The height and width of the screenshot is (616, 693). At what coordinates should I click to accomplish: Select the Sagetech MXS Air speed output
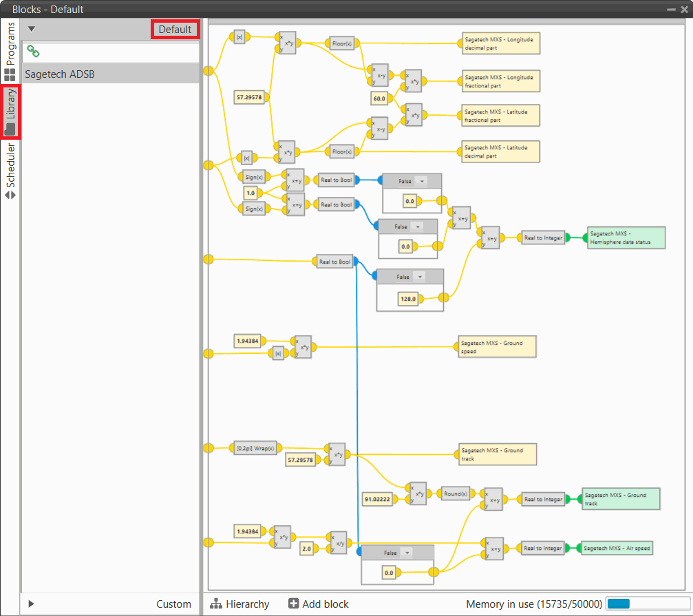(x=617, y=548)
